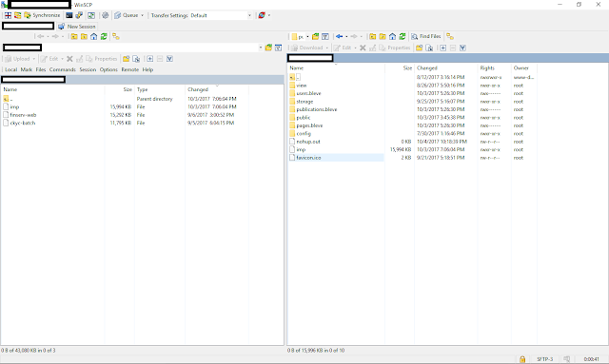609x364 pixels.
Task: Click the Queue button
Action: [x=127, y=15]
